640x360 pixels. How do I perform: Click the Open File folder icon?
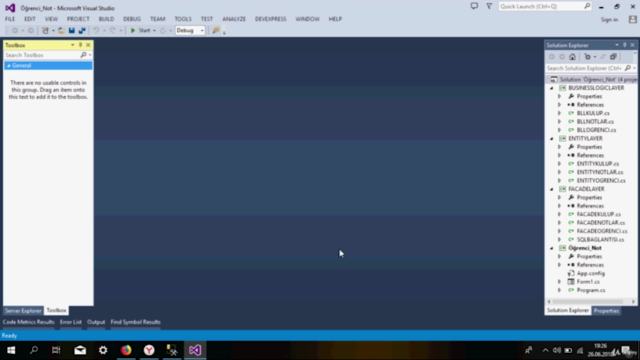(x=61, y=31)
